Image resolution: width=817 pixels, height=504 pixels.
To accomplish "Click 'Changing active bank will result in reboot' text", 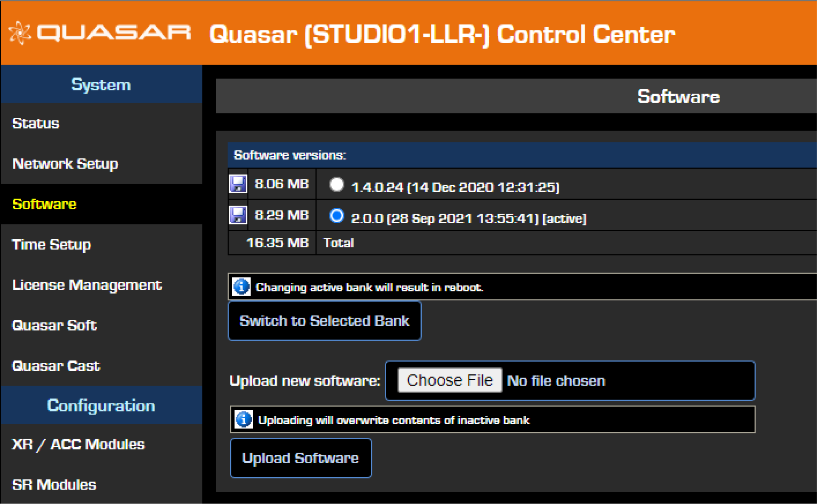I will pyautogui.click(x=369, y=287).
